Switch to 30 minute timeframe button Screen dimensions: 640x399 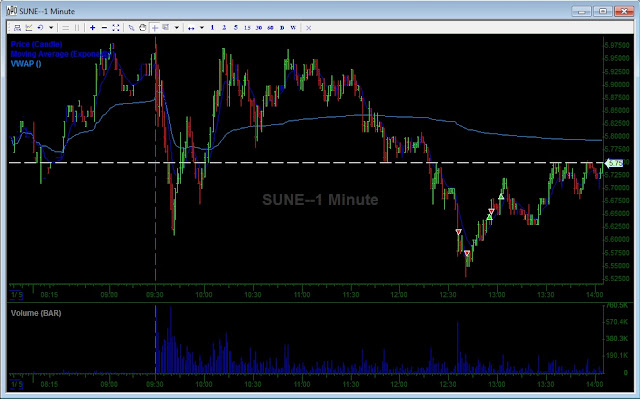point(259,28)
